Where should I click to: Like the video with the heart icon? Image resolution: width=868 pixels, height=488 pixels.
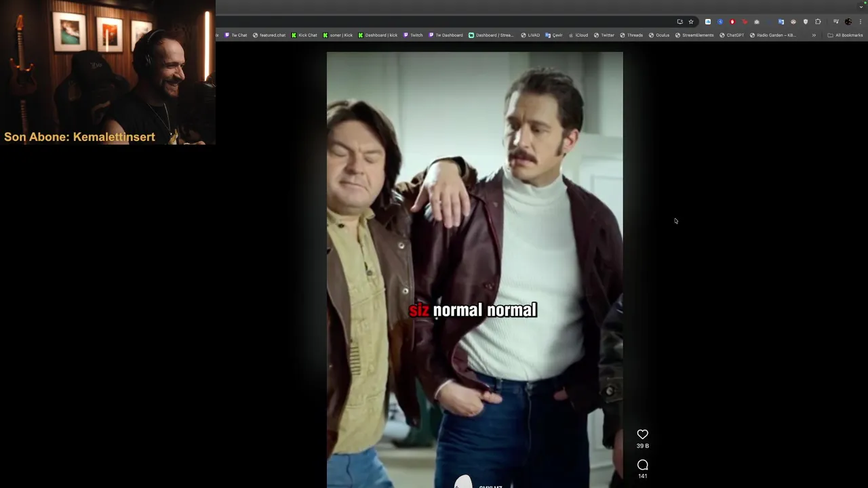tap(642, 434)
